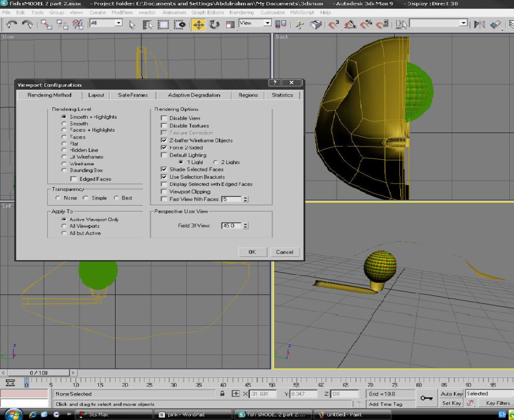514x420 pixels.
Task: Open the Adaptive Degradation tab
Action: tap(194, 95)
